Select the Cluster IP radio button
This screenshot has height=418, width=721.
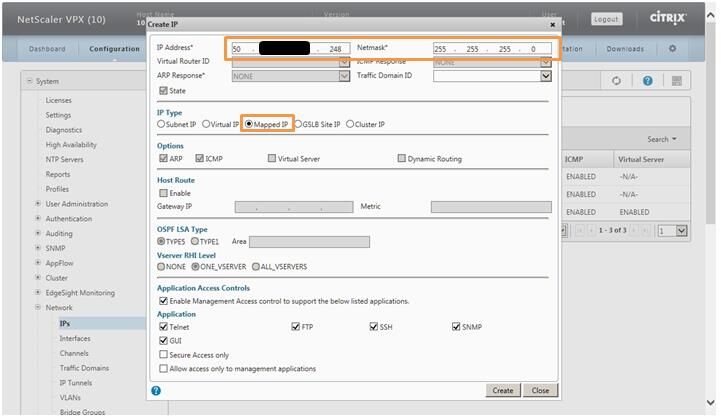350,124
